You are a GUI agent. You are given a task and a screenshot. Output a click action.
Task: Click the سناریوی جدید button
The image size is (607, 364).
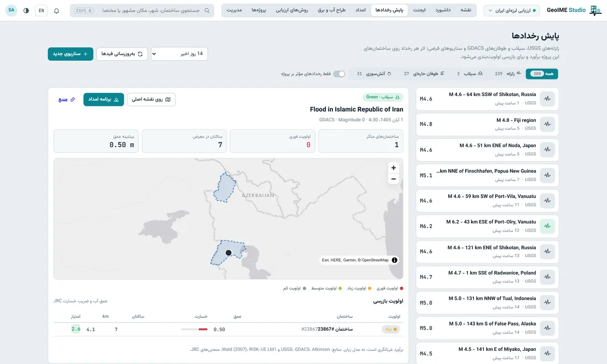point(71,54)
